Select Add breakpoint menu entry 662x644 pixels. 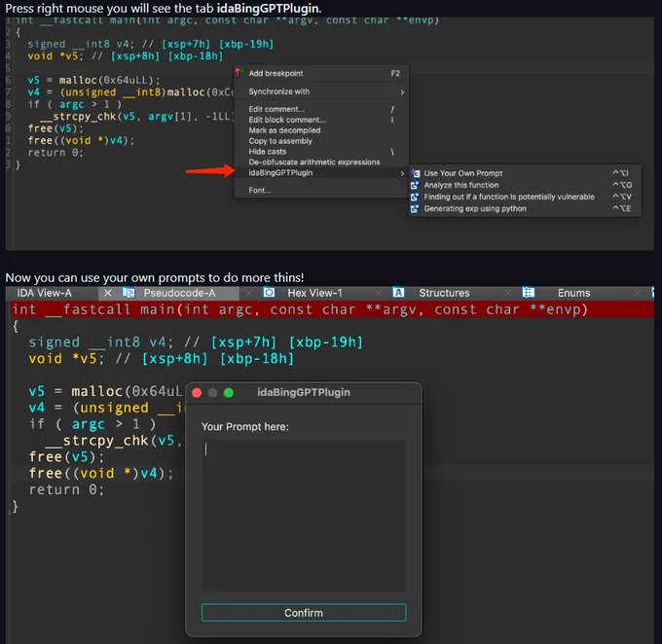(321, 73)
